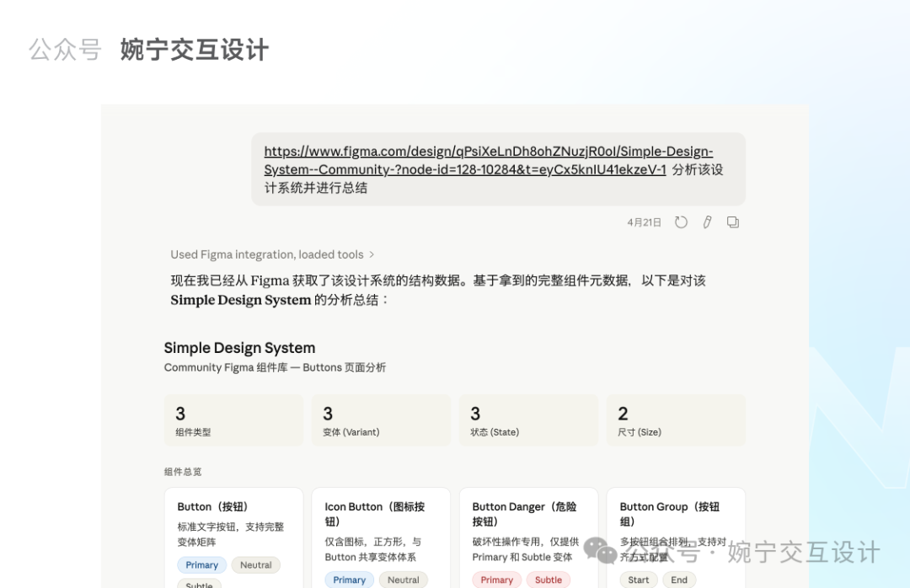The height and width of the screenshot is (588, 910).
Task: Click the Primary tag in Button card
Action: pos(201,564)
